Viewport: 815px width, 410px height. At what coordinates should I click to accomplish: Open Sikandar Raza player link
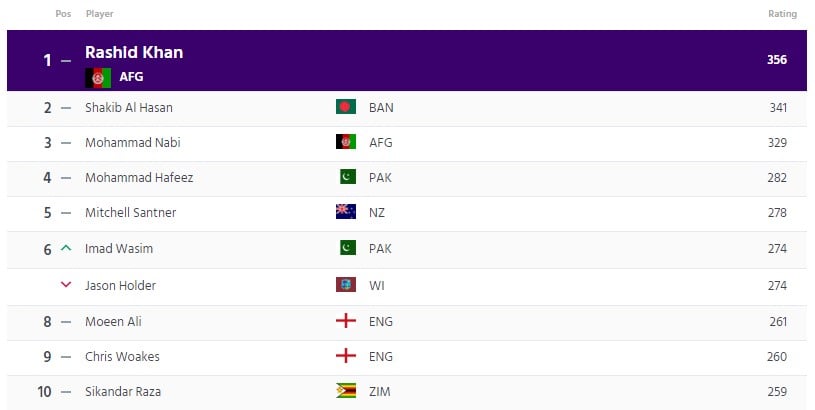pos(123,391)
